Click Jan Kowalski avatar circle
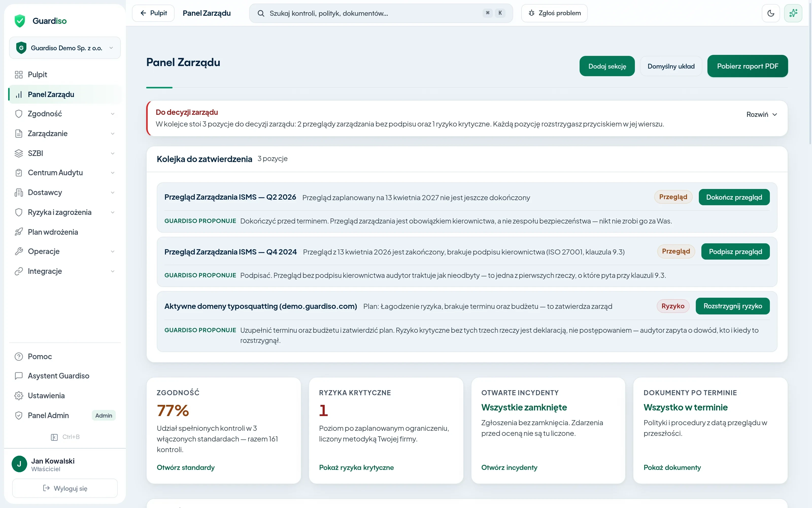This screenshot has height=508, width=812. [20, 464]
